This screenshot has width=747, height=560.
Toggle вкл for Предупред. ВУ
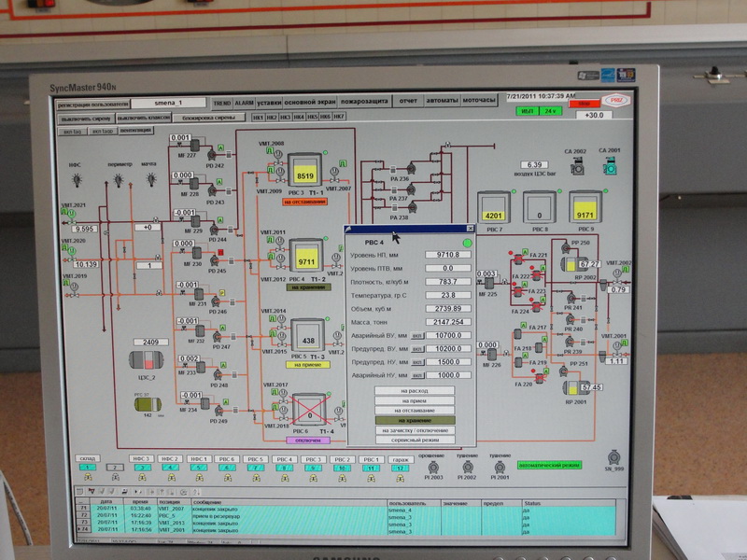[417, 349]
